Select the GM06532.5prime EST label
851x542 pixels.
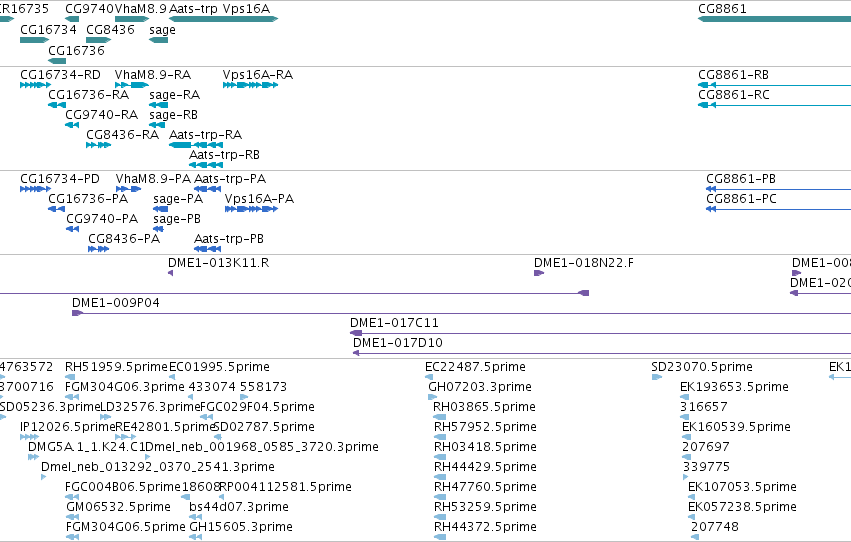click(118, 507)
